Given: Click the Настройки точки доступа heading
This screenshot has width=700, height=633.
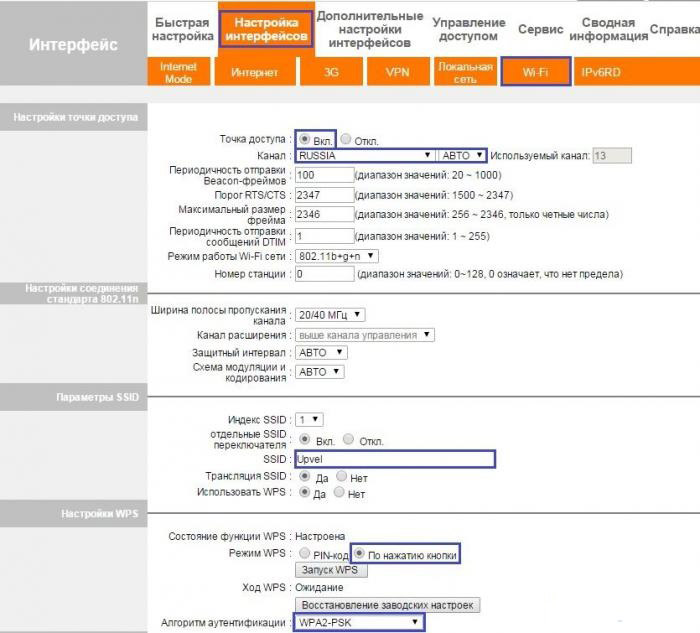Looking at the screenshot, I should pyautogui.click(x=75, y=117).
